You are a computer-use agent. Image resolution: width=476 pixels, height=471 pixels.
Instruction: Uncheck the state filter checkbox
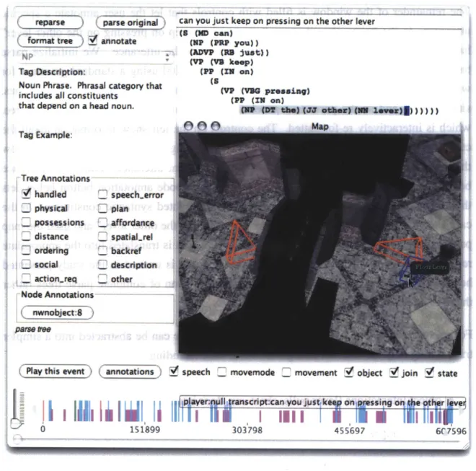(x=430, y=372)
